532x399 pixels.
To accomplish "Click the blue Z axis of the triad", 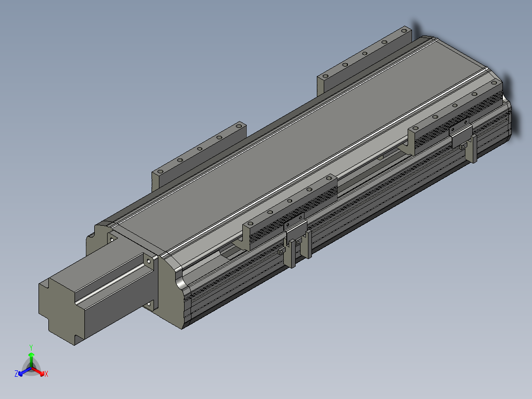I will click(x=25, y=371).
